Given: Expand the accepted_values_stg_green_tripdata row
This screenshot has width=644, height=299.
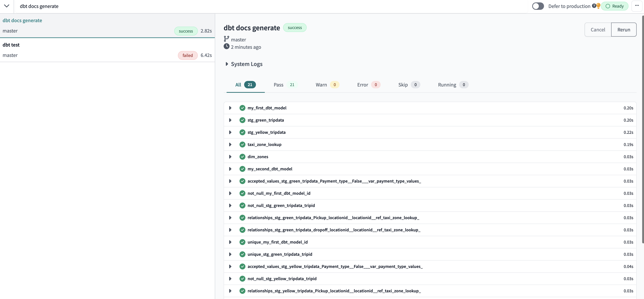Looking at the screenshot, I should pos(230,181).
